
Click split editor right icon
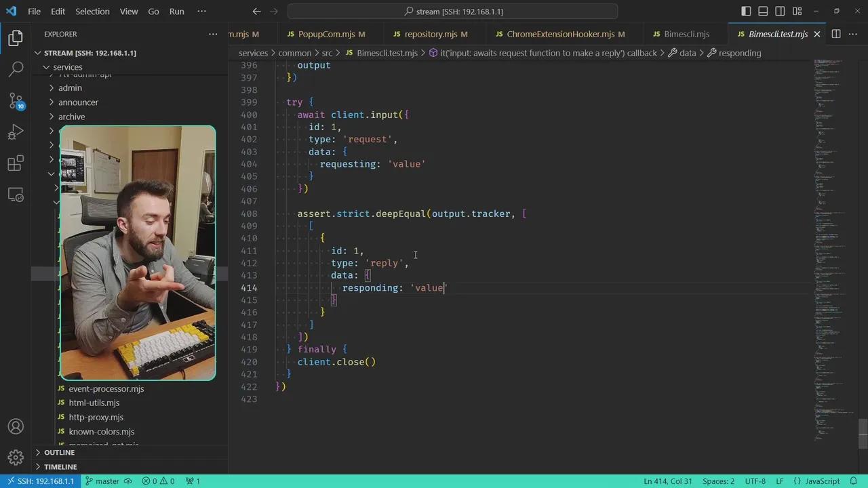pyautogui.click(x=836, y=34)
